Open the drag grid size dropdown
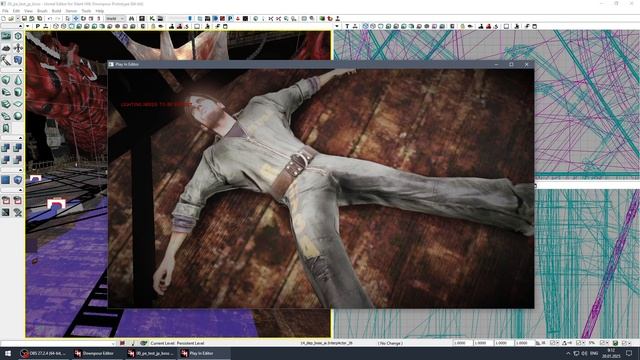Viewport: 640px width, 360px height. [x=558, y=343]
